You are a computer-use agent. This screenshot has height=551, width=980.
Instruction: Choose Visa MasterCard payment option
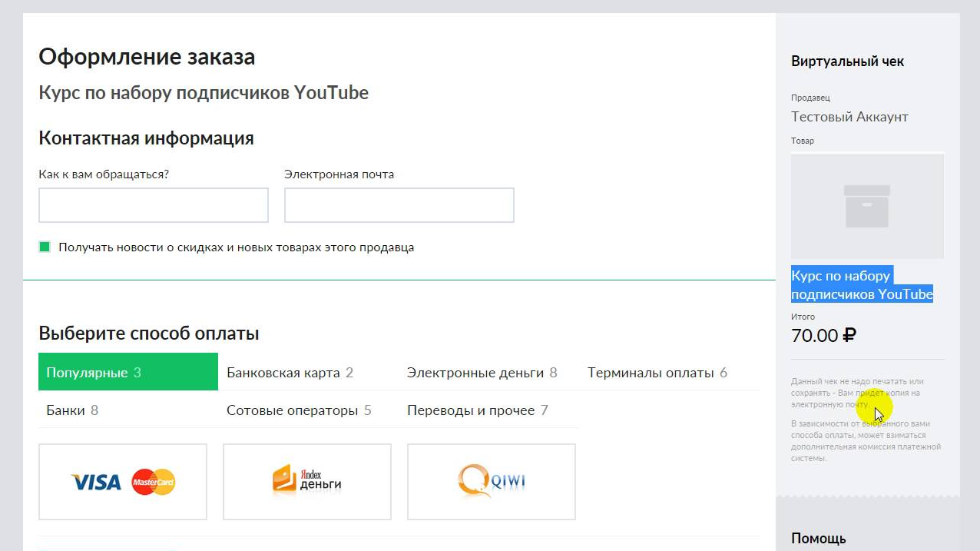(123, 482)
